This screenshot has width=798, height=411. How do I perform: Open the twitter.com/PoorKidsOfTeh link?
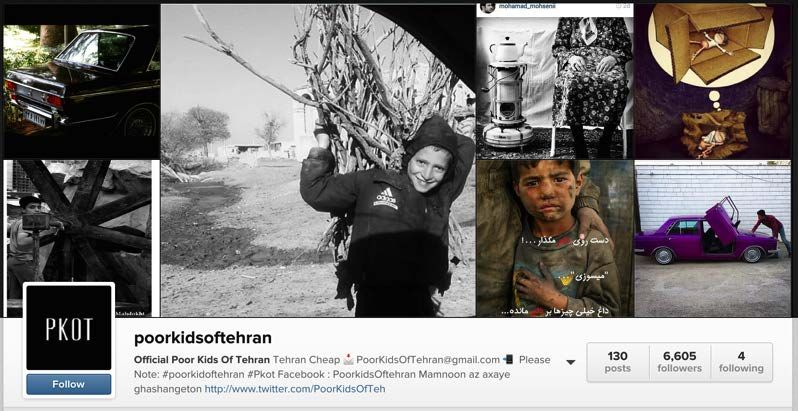point(295,389)
